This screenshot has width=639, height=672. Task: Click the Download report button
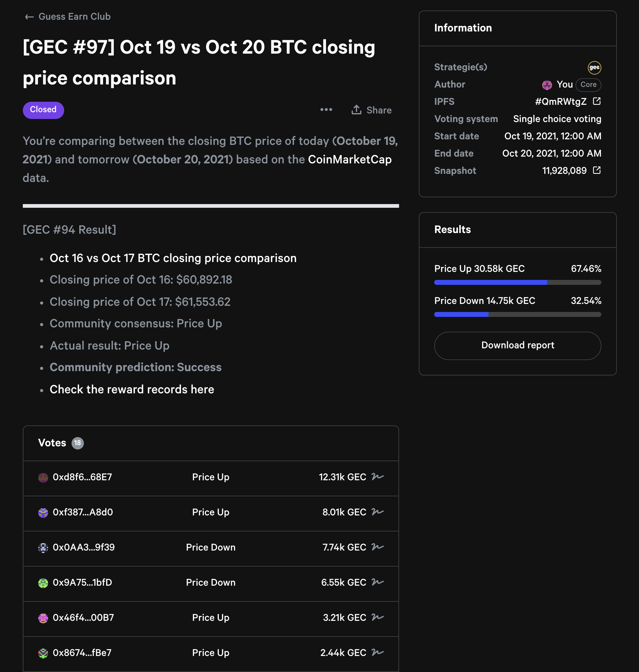tap(517, 346)
